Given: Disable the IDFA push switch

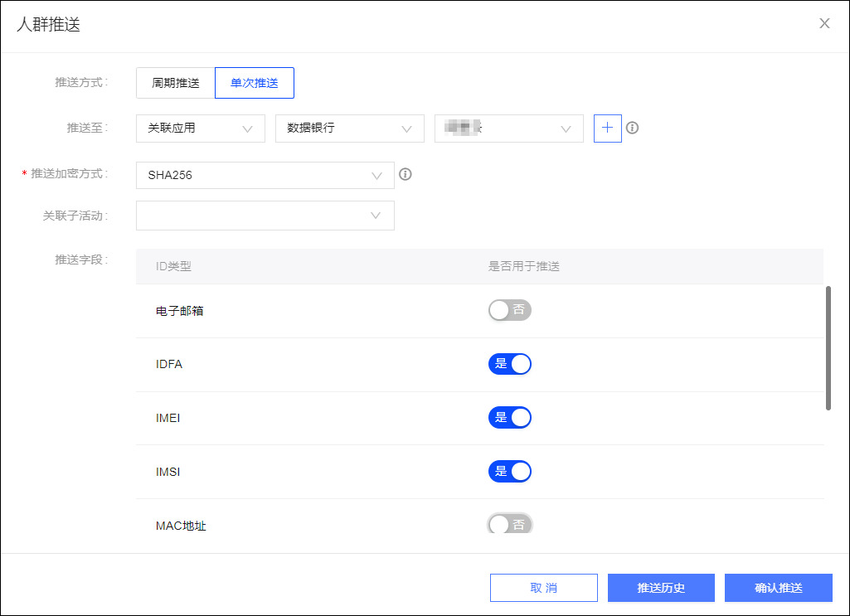Looking at the screenshot, I should point(509,364).
